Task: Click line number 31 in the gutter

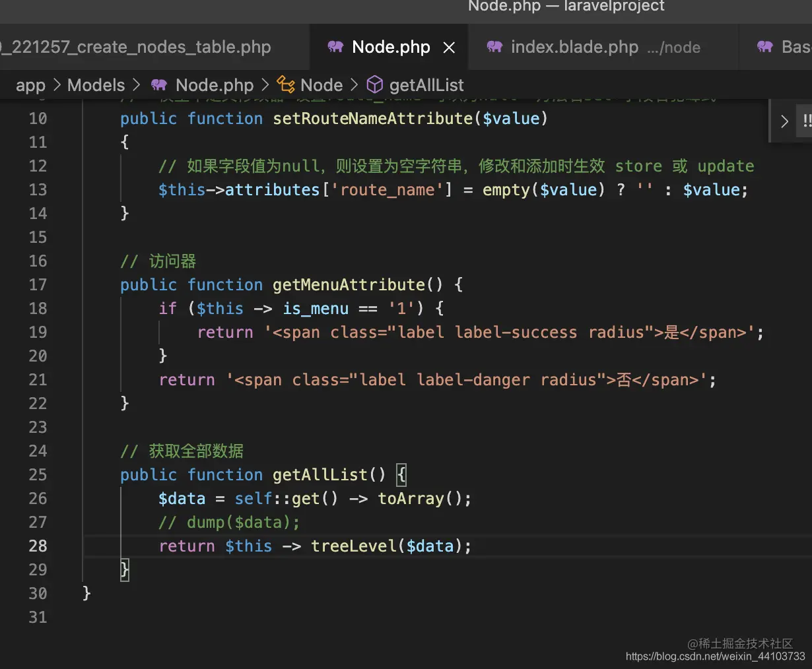Action: [38, 618]
